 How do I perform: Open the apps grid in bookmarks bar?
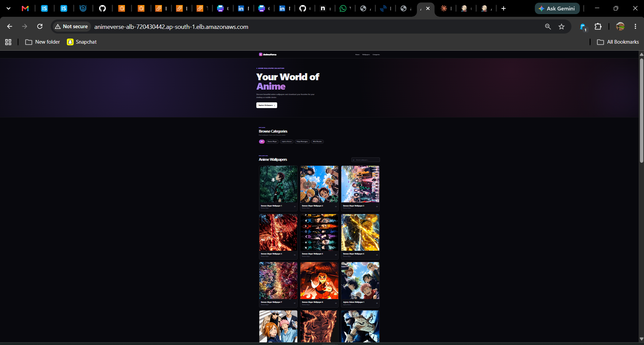[8, 42]
